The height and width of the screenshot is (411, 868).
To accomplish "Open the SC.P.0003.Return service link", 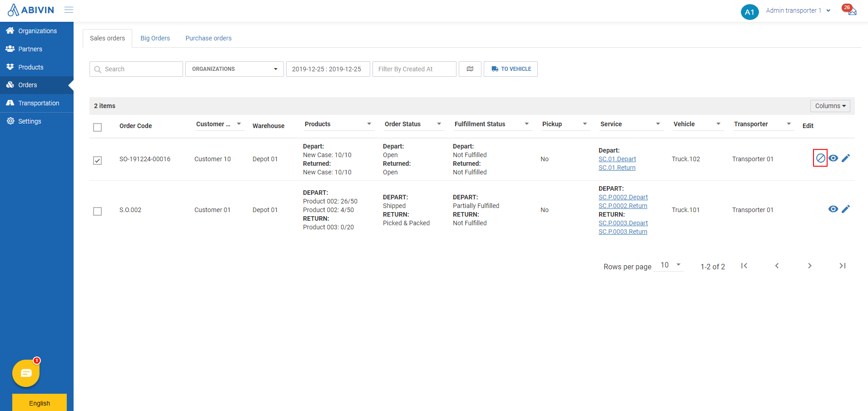I will (623, 232).
